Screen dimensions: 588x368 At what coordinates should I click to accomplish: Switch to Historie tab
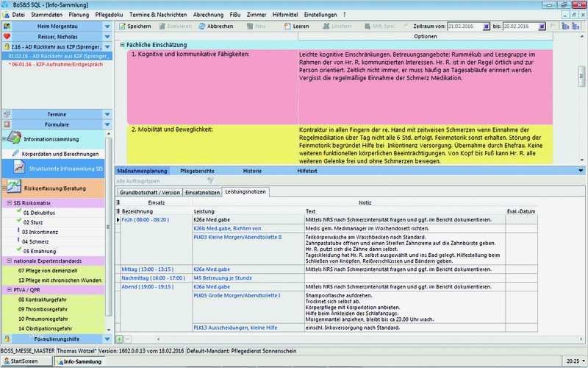pyautogui.click(x=252, y=171)
